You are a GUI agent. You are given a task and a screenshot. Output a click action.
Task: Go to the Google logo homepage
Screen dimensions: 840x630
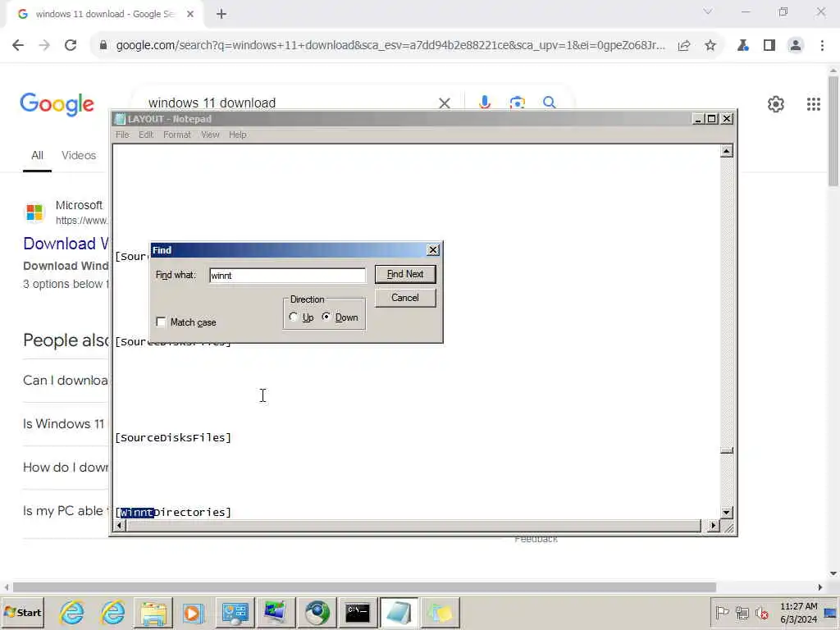57,104
